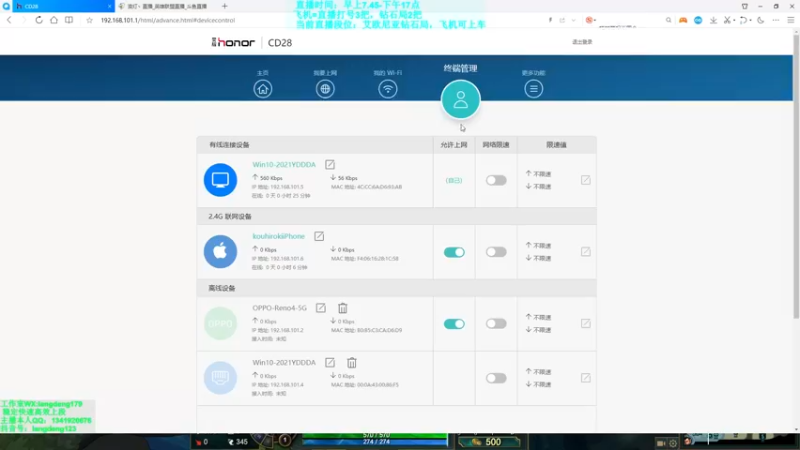Image resolution: width=800 pixels, height=450 pixels.
Task: Edit name of kouhirokiiPhone device
Action: pos(319,236)
